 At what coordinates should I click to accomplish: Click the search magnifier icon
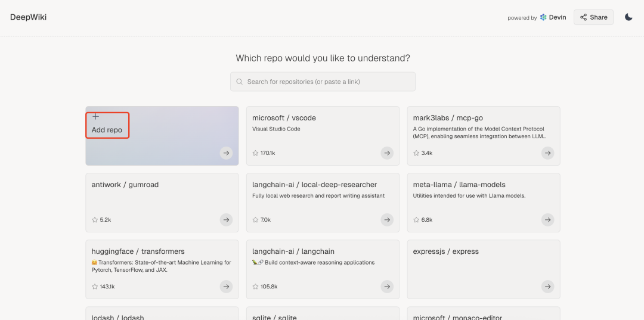(240, 82)
